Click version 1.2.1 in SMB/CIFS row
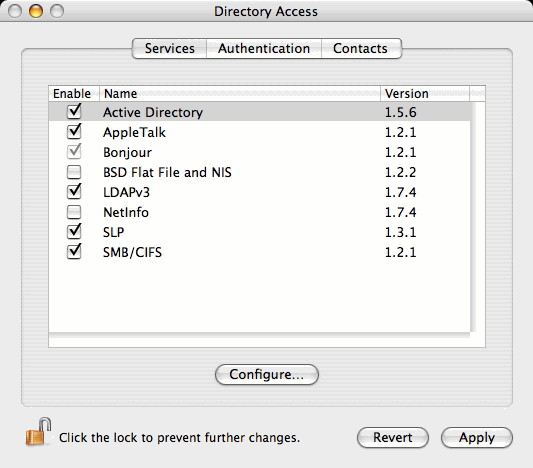This screenshot has height=468, width=533. tap(400, 253)
